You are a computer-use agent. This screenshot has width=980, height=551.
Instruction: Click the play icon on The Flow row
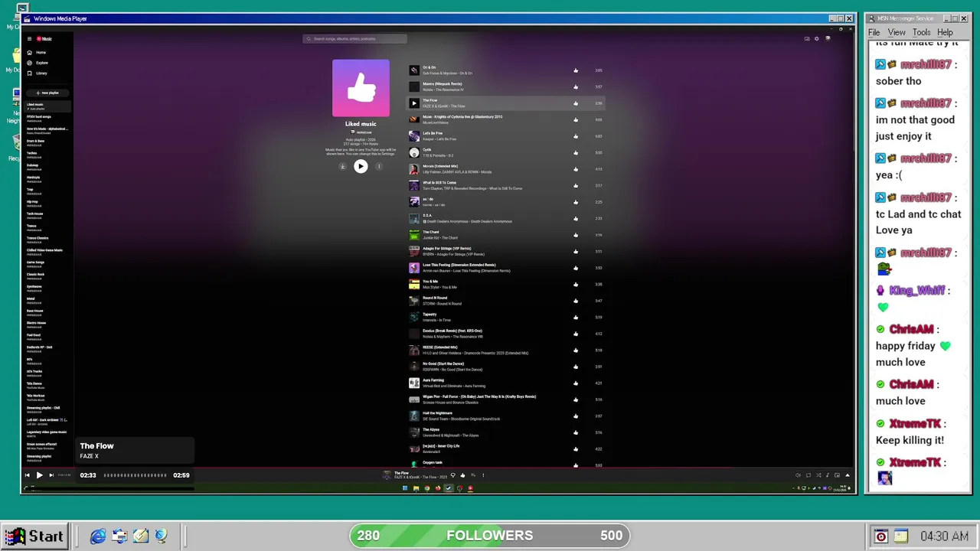point(414,103)
